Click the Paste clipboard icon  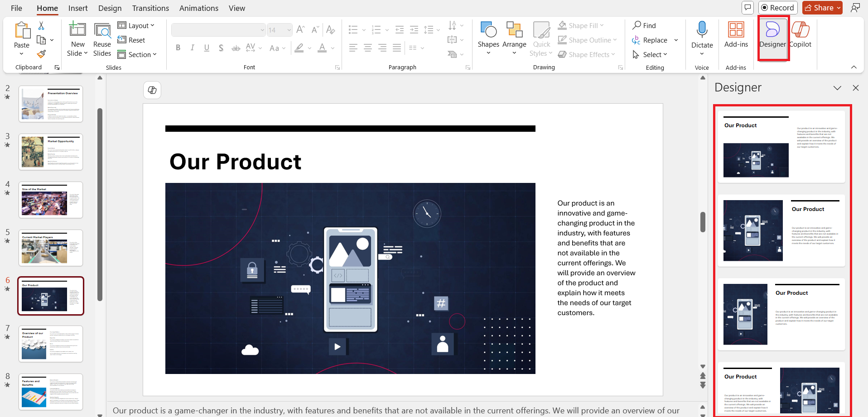tap(22, 30)
